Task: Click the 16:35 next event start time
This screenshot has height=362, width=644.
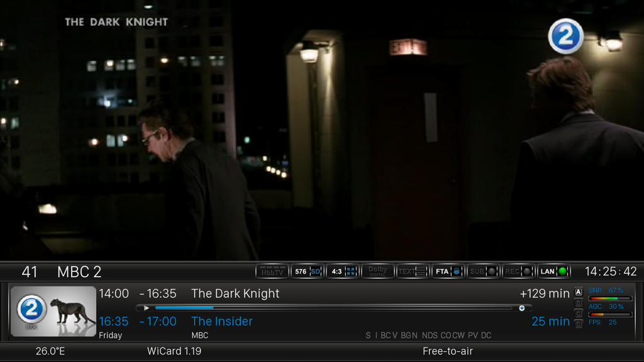Action: tap(114, 321)
